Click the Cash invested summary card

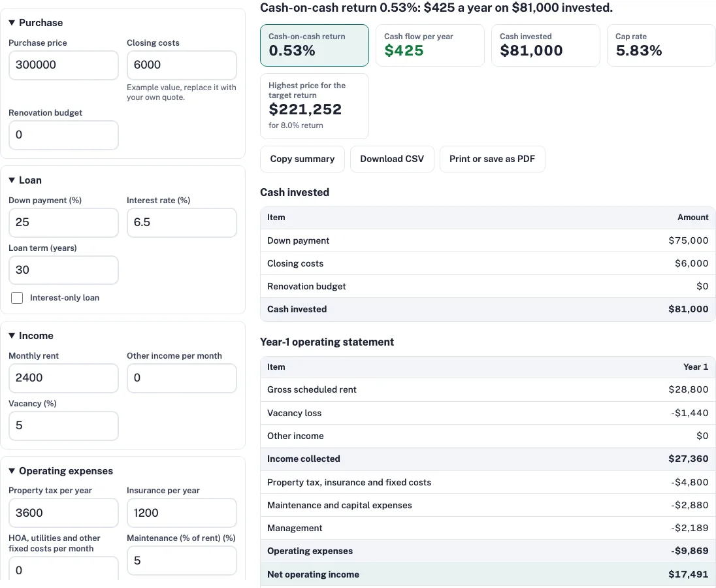point(545,45)
